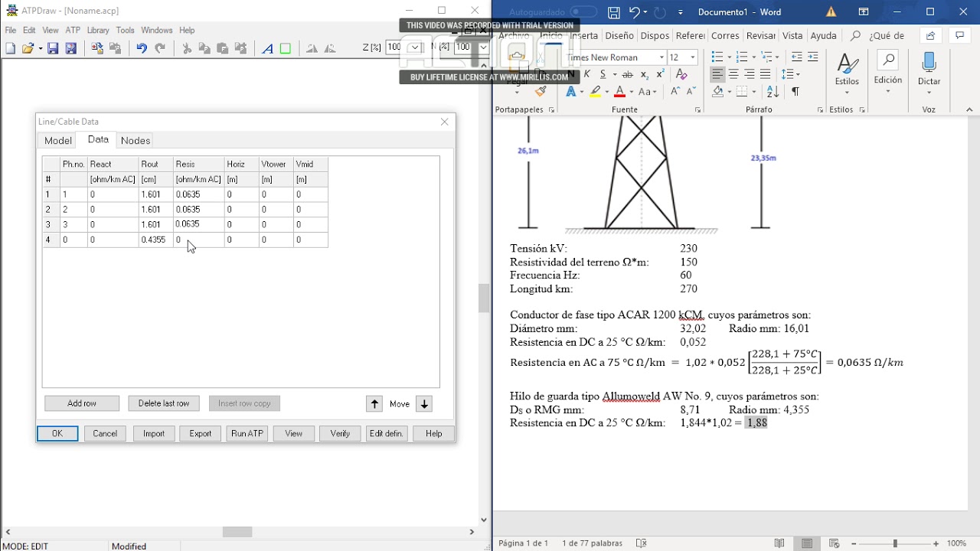Decrease indent in Word
This screenshot has width=980, height=551.
tap(796, 57)
